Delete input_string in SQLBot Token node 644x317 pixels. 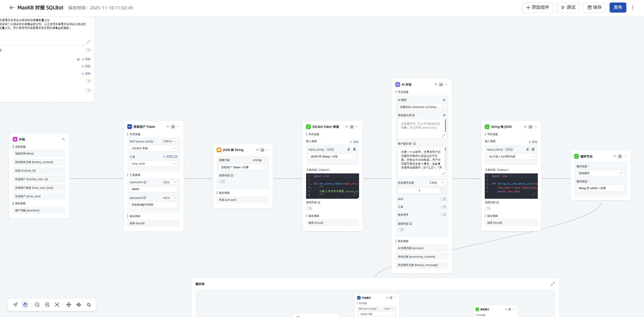354,149
